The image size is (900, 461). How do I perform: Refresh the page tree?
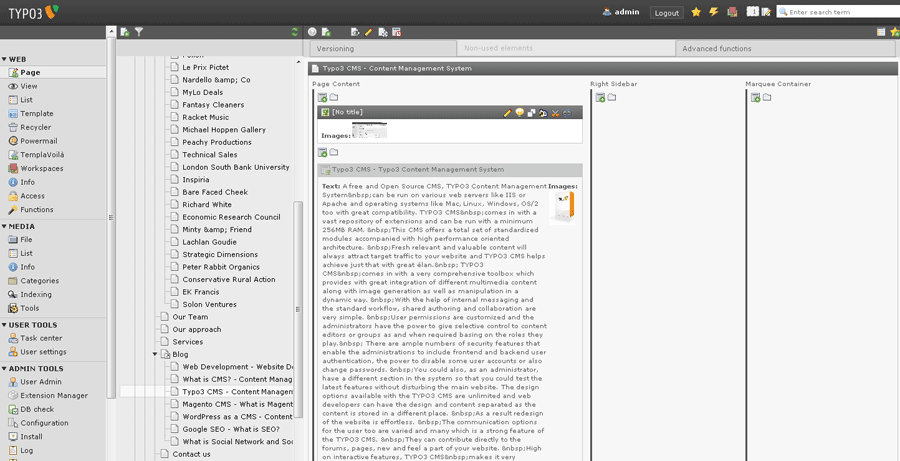tap(295, 32)
